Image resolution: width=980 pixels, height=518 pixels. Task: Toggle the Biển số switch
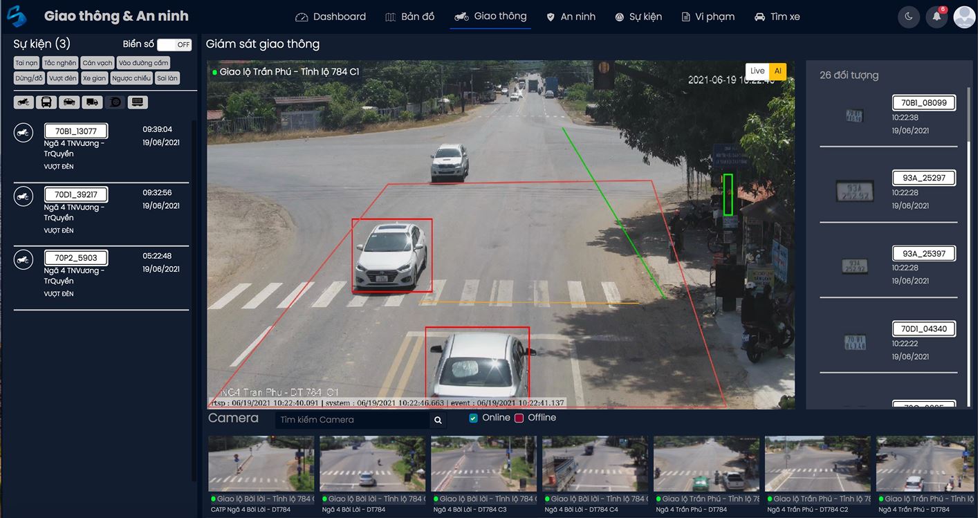[x=174, y=44]
